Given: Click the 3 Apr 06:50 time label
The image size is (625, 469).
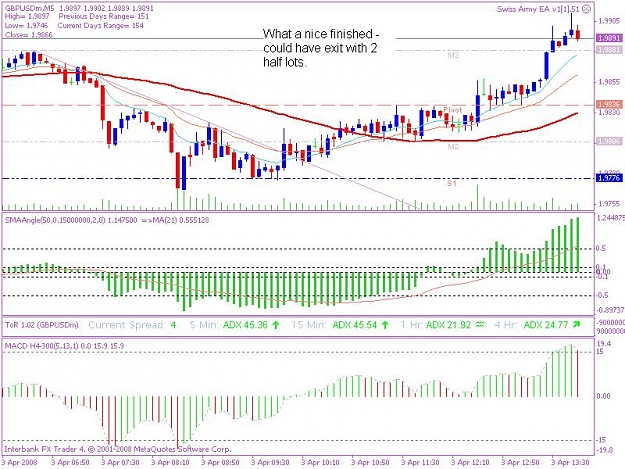Looking at the screenshot, I should (70, 462).
